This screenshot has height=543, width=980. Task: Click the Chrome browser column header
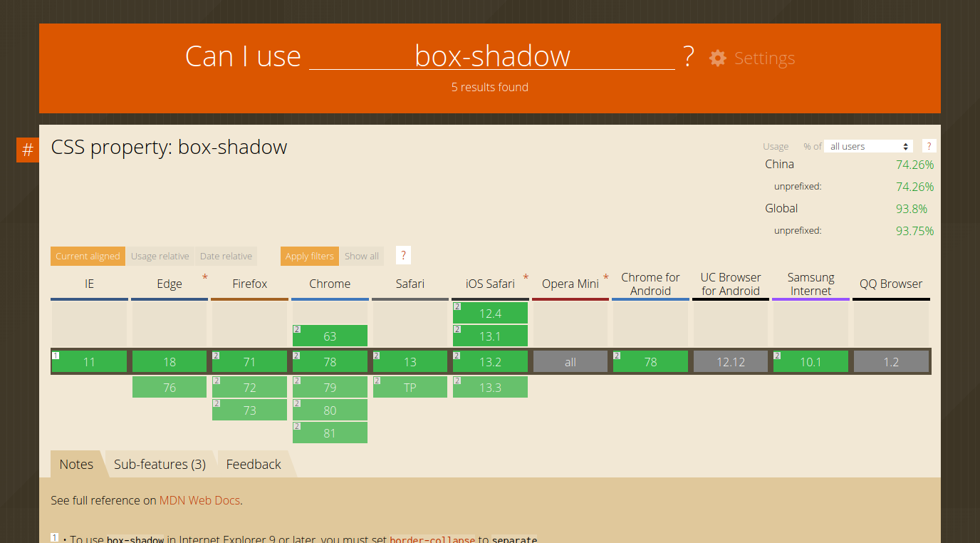coord(330,284)
